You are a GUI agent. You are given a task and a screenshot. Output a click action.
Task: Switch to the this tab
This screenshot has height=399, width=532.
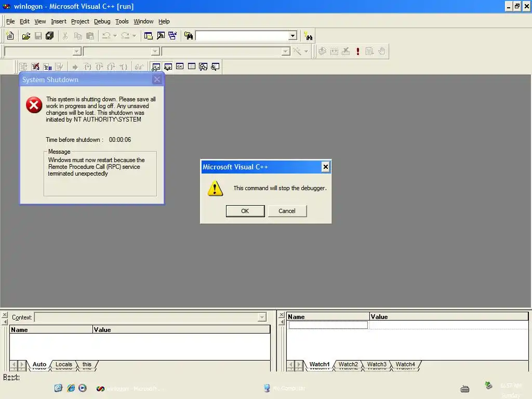tap(87, 365)
